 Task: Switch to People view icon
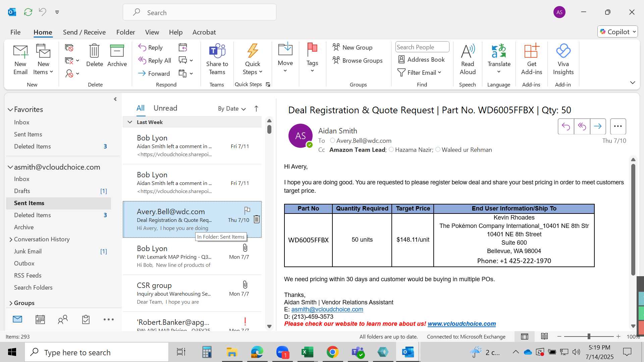63,319
